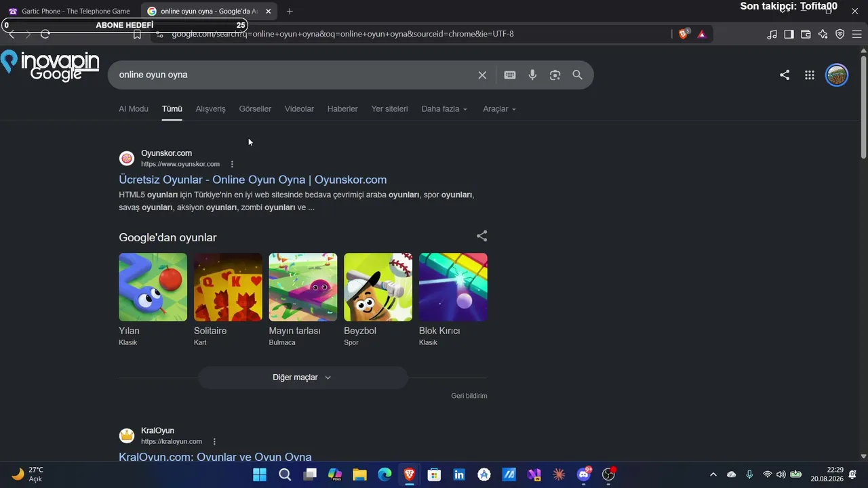Click the Google logo
Screen dimensions: 868x488
point(56,74)
